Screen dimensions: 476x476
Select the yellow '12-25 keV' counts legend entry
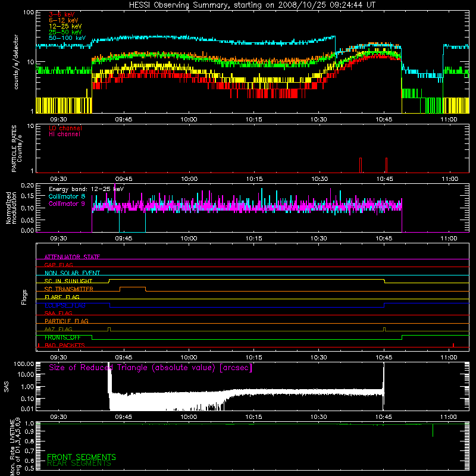(x=65, y=26)
